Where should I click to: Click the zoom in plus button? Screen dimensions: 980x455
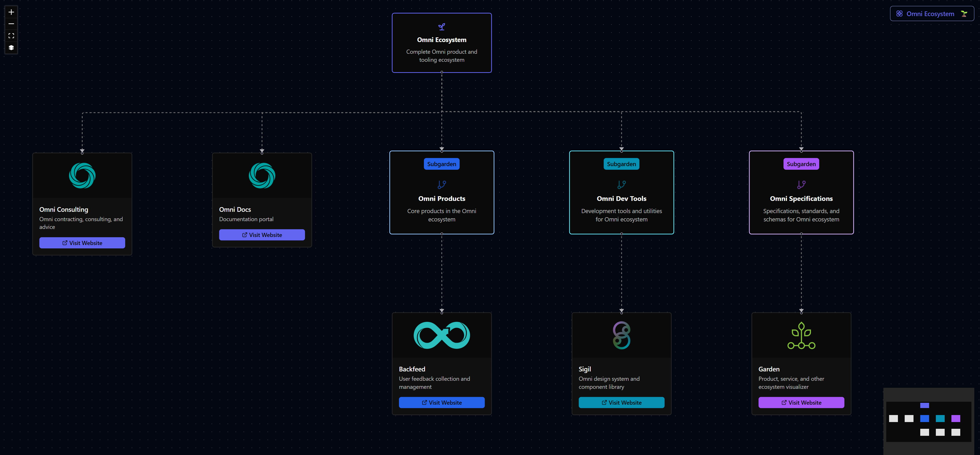point(11,12)
